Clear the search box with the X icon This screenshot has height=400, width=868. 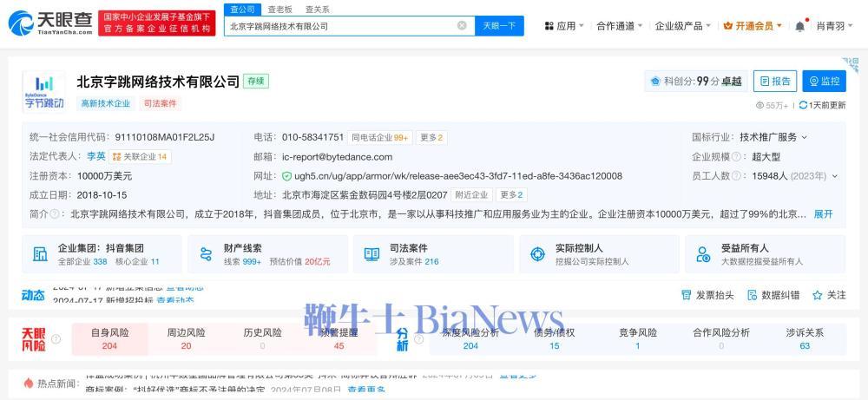click(462, 25)
